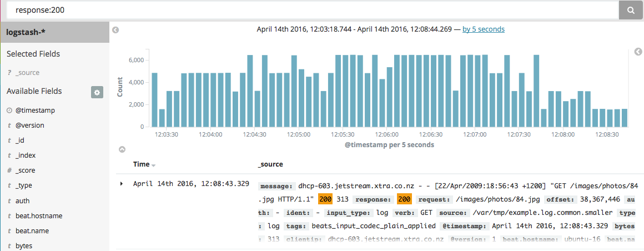Select the _id field
The image size is (644, 251).
point(20,140)
